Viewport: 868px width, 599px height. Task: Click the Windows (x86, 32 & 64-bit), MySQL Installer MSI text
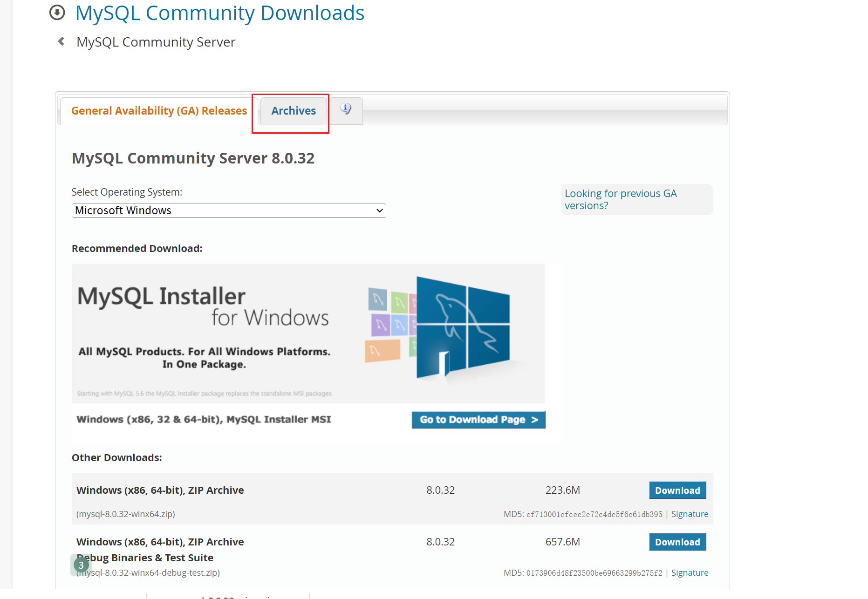tap(204, 419)
